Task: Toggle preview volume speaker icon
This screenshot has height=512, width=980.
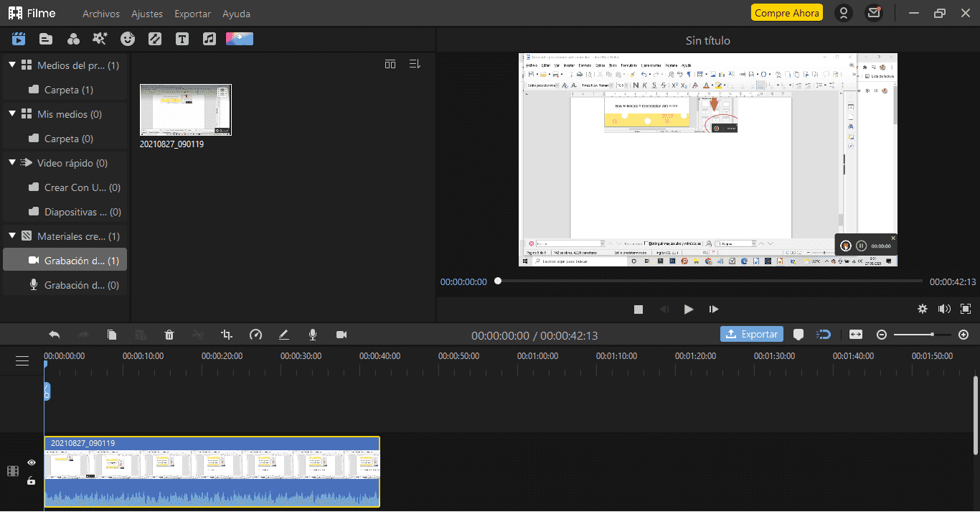Action: 944,309
